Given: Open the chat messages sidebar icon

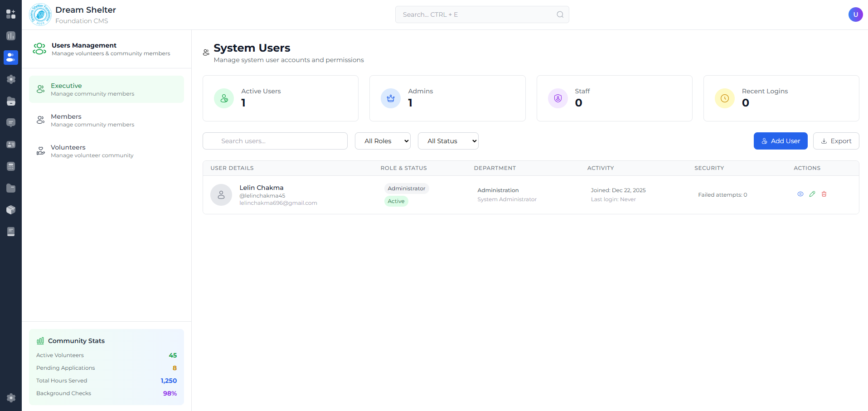Looking at the screenshot, I should [x=11, y=123].
